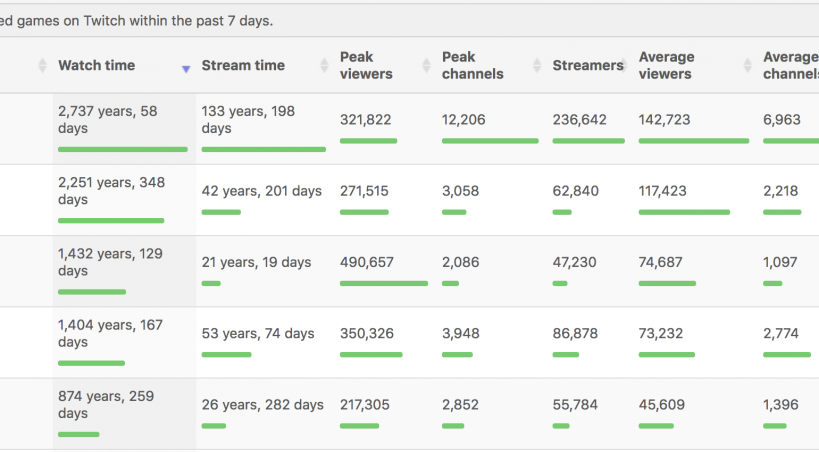Click the sort arrows left of Watch time
819x452 pixels.
click(x=42, y=66)
